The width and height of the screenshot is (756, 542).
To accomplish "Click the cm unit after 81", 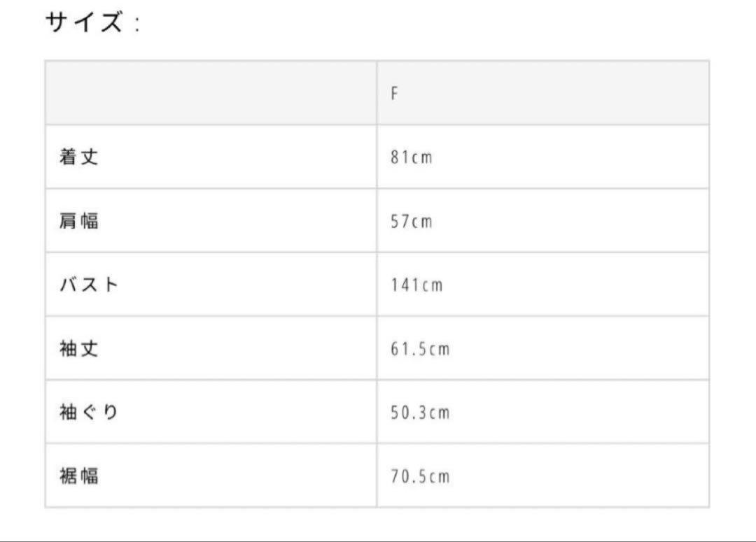I will coord(422,157).
